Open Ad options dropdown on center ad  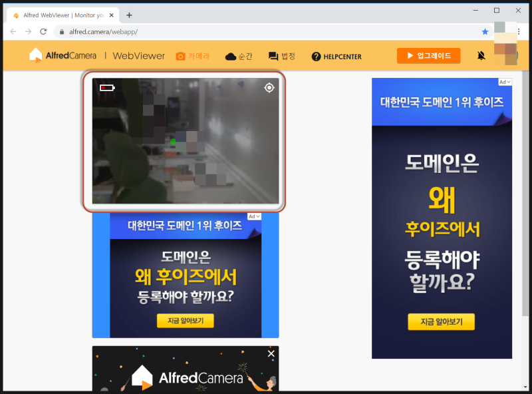coord(254,216)
